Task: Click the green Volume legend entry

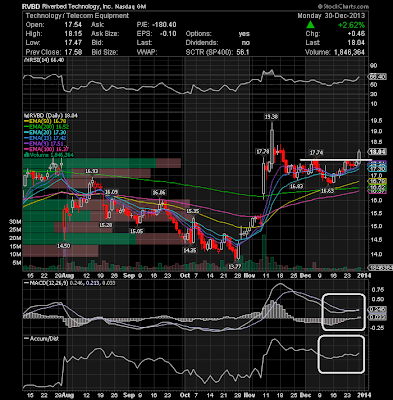Action: click(x=48, y=155)
